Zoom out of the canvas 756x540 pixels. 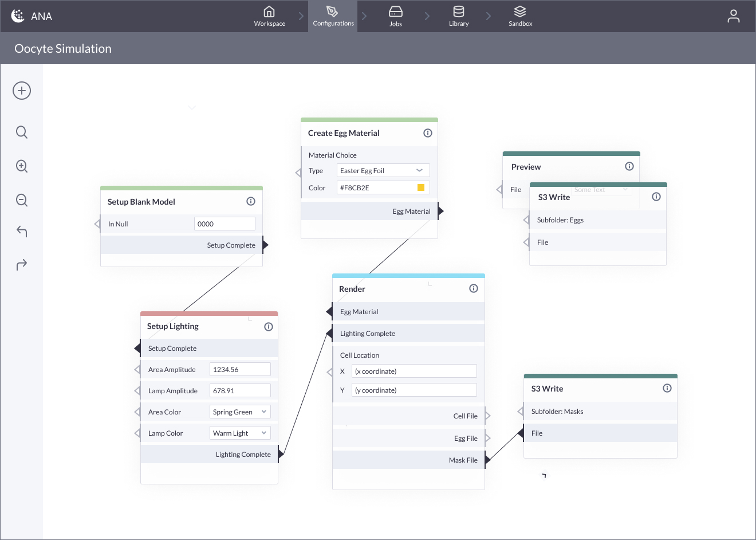[x=22, y=200]
